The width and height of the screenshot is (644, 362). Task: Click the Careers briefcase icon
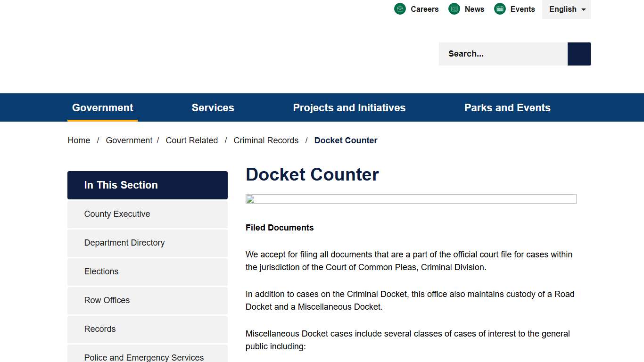coord(400,8)
